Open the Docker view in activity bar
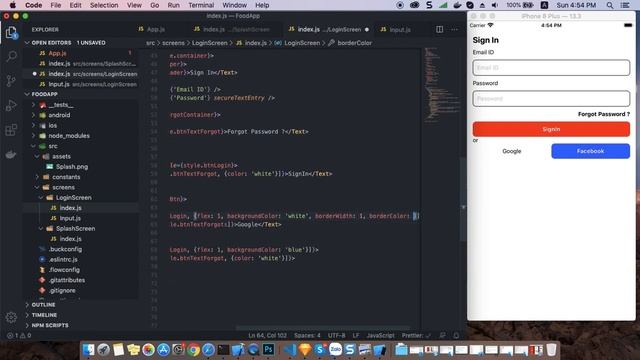This screenshot has width=640, height=360. point(11,154)
